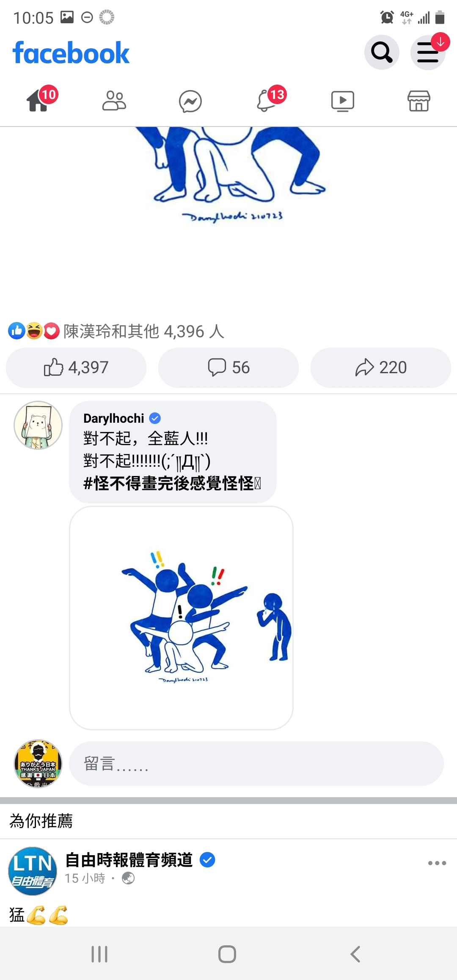457x980 pixels.
Task: Tap the Android back navigation button
Action: [355, 954]
